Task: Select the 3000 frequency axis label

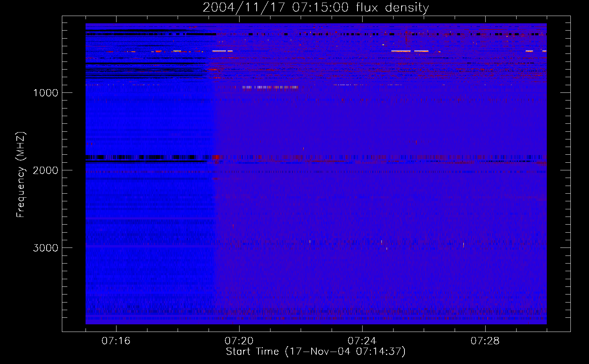Action: pos(46,248)
